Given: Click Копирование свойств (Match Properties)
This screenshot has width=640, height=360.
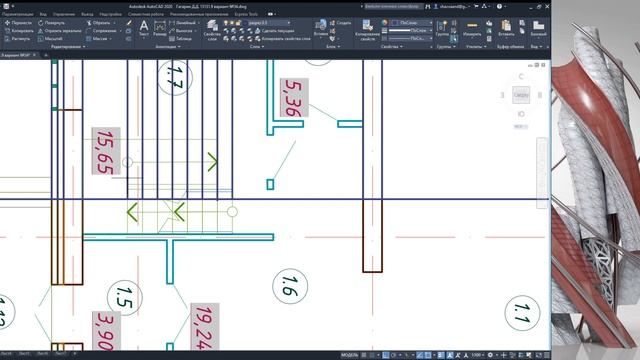Looking at the screenshot, I should click(367, 30).
